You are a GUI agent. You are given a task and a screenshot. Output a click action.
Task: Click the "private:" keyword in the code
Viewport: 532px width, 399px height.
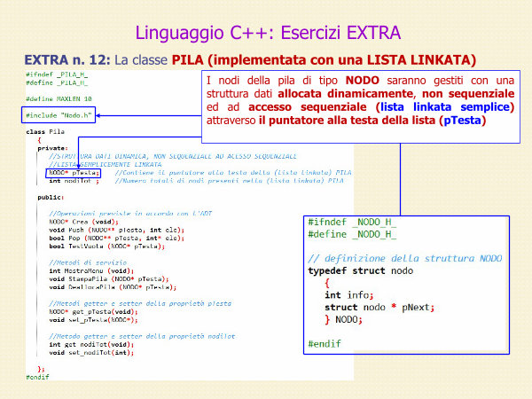tap(53, 148)
